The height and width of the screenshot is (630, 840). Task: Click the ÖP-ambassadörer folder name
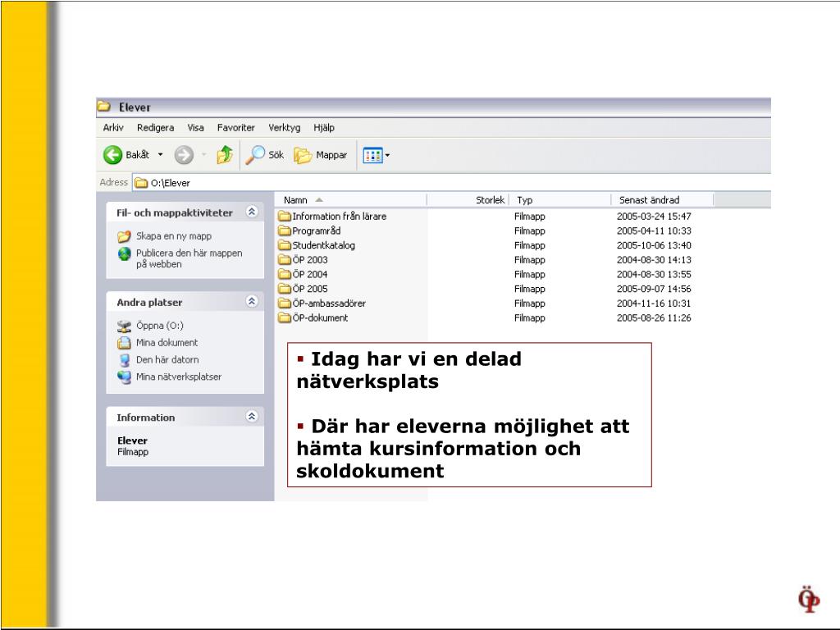pyautogui.click(x=329, y=304)
